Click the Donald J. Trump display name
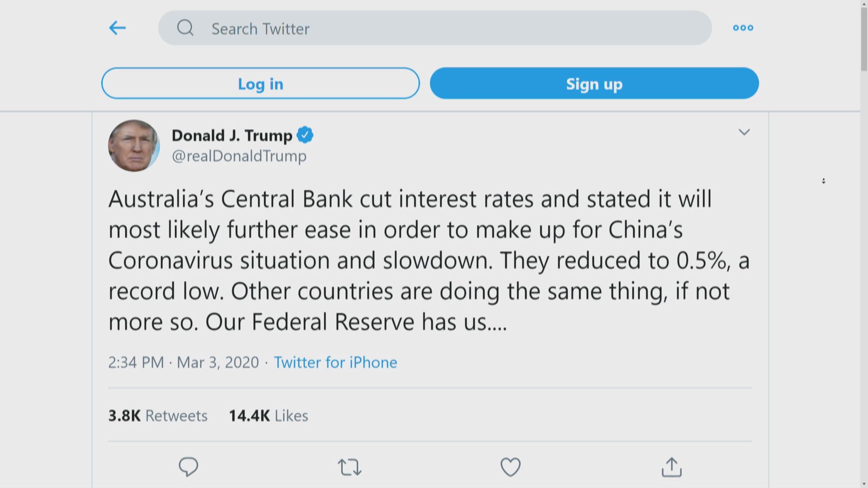 (x=232, y=136)
